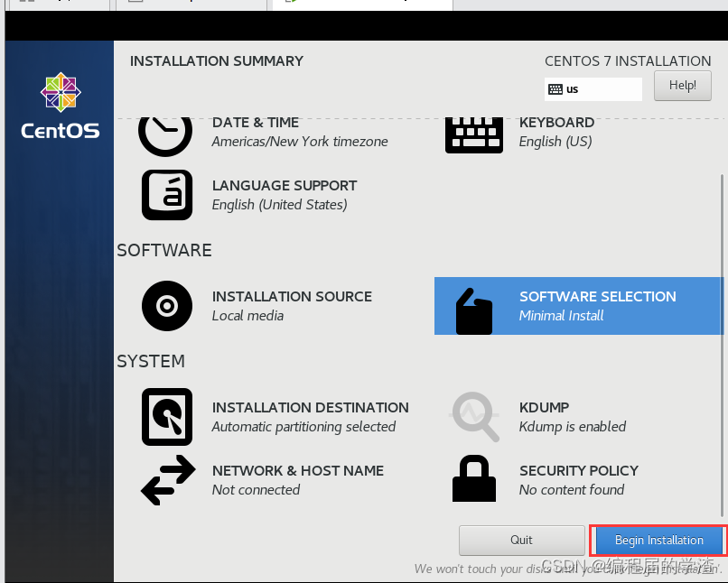Click the 'DATE & TIME' label
The width and height of the screenshot is (728, 583).
tap(256, 123)
